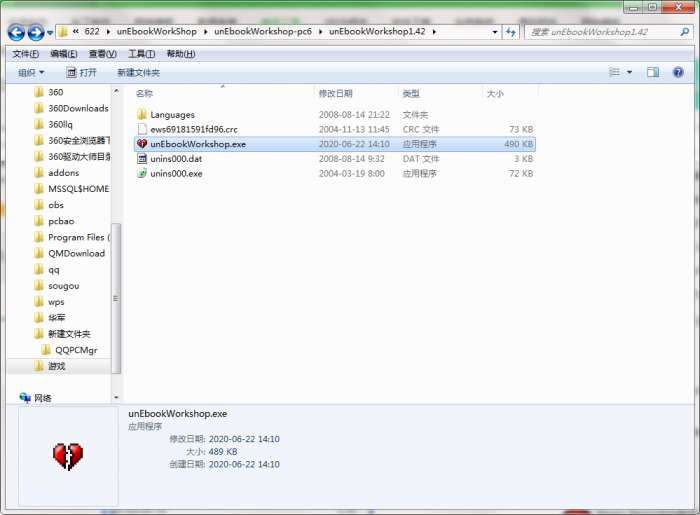Sort by 类型 column header
700x515 pixels.
click(x=411, y=94)
